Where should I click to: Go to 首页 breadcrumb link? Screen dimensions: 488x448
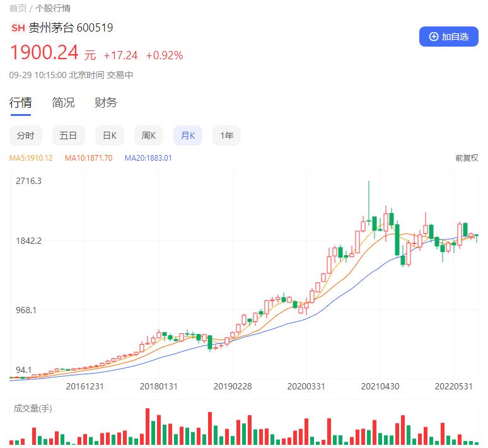18,8
